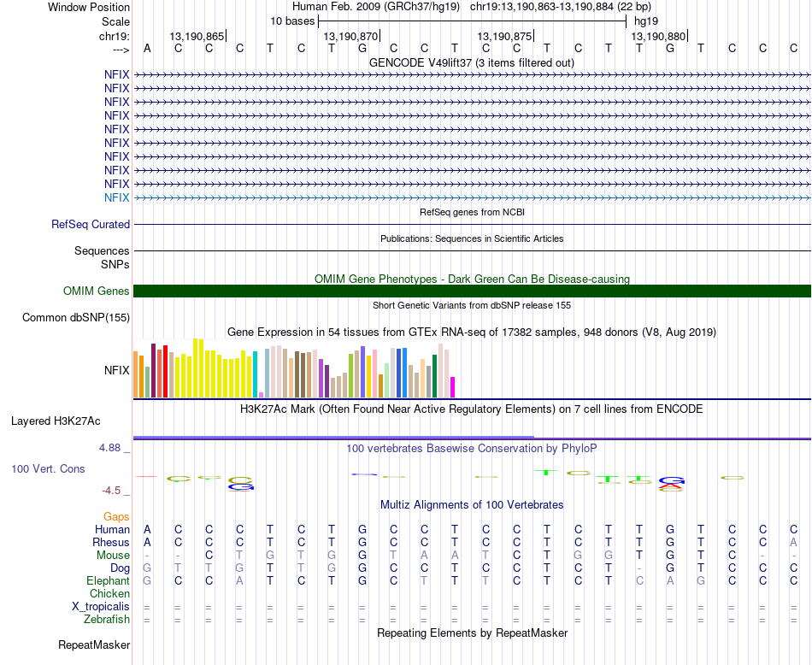
Task: Click the 10 bases scale bar
Action: 473,21
